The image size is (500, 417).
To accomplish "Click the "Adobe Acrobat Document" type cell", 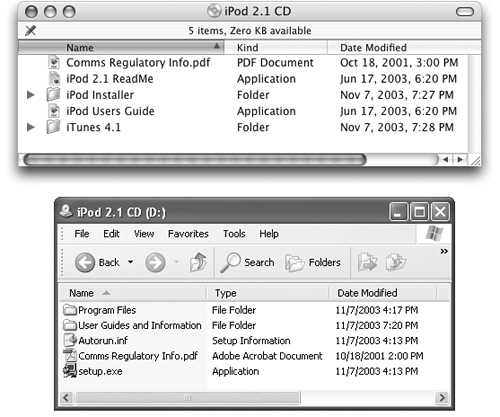I will (x=267, y=356).
